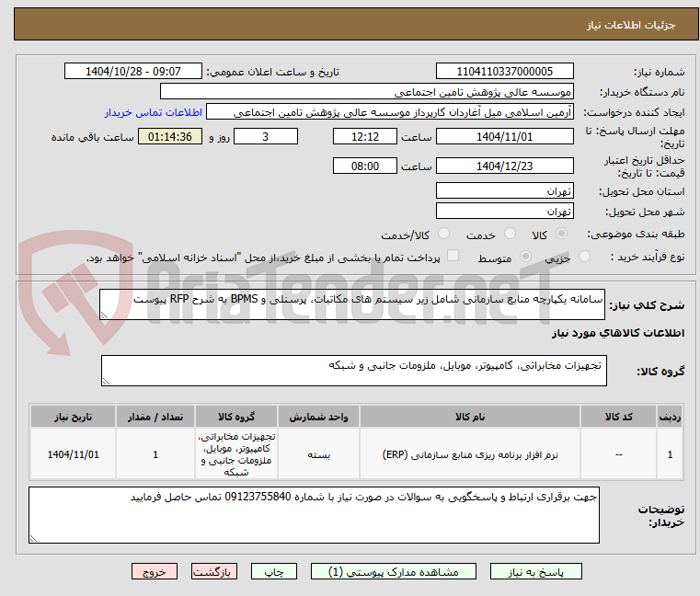
Task: Click the resize handle of the buyer notes textarea
Action: (x=33, y=539)
